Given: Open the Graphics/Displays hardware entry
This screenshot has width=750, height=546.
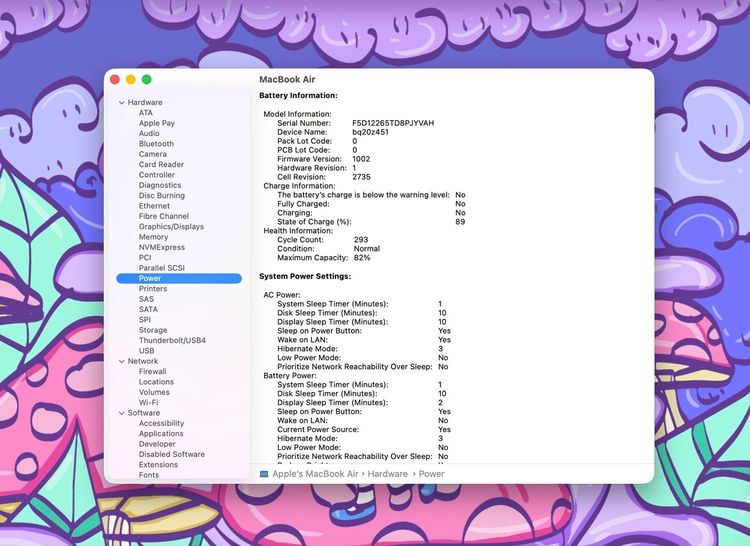Looking at the screenshot, I should point(171,227).
